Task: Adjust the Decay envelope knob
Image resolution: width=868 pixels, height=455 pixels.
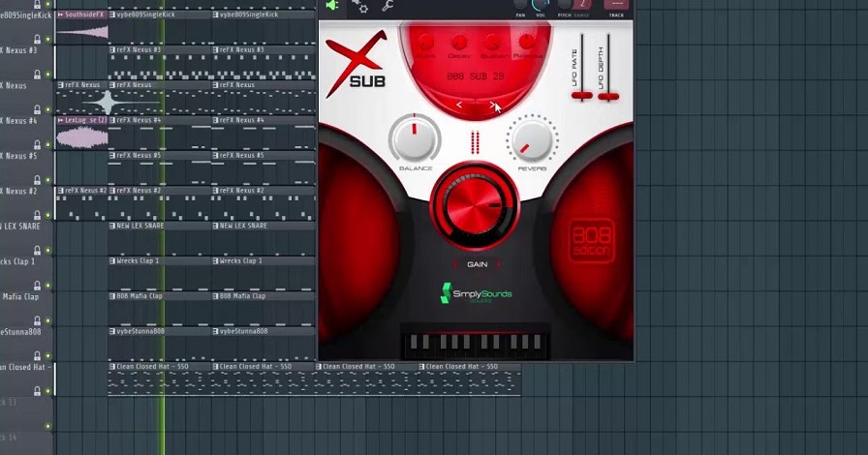Action: click(x=458, y=42)
